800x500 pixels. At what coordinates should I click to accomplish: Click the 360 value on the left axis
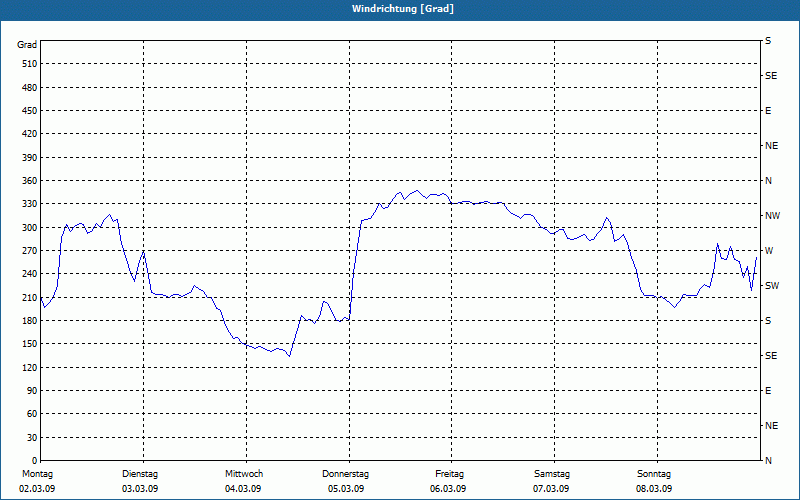30,181
